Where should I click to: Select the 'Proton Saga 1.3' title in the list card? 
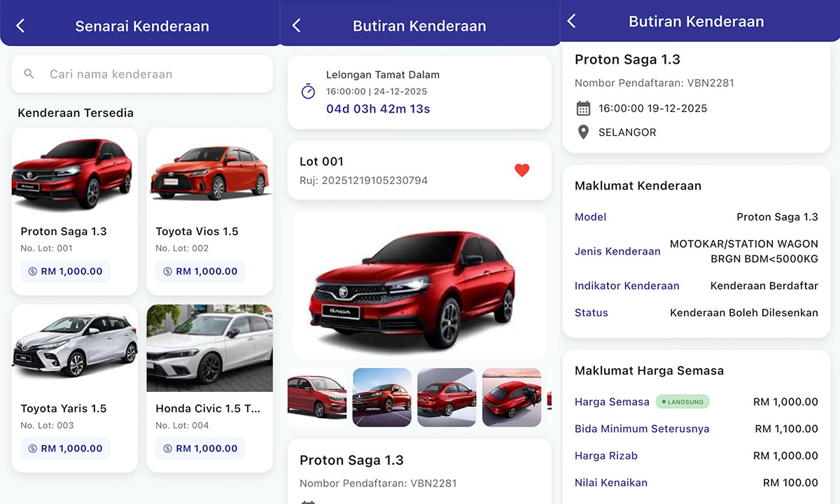64,232
